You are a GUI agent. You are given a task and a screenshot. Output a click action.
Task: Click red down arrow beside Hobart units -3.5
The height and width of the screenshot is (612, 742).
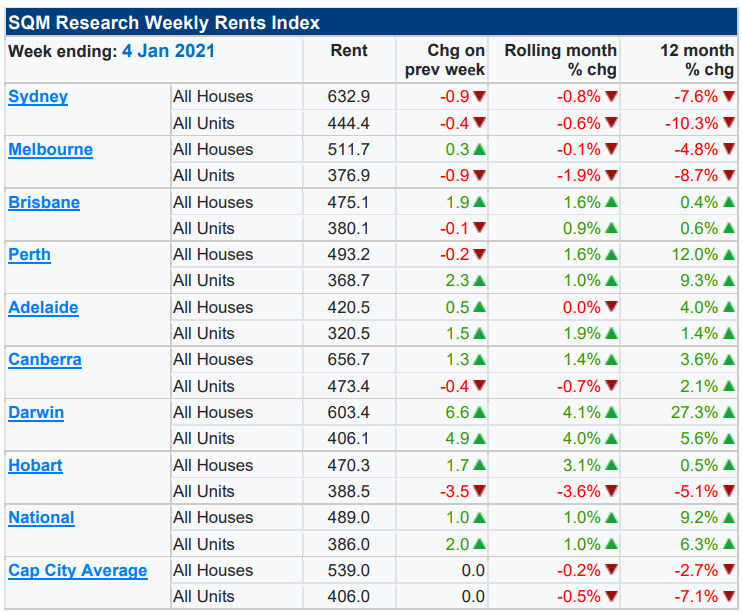tap(479, 491)
